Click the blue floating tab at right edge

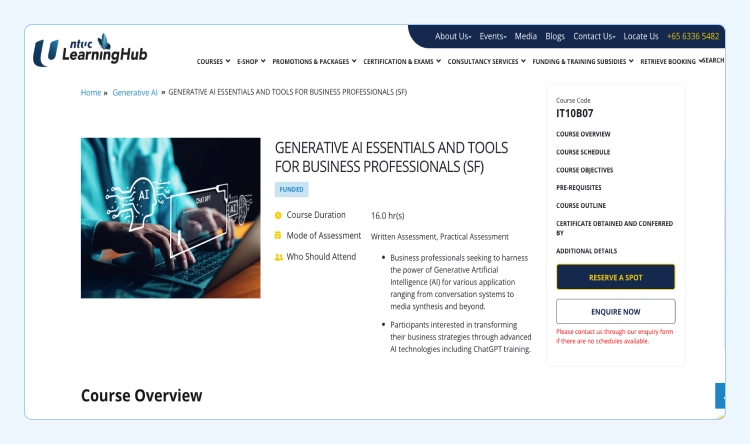click(x=720, y=396)
